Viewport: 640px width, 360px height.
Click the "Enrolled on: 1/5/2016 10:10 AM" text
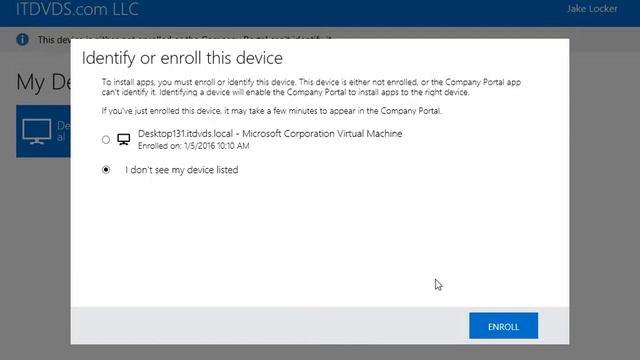pos(193,146)
